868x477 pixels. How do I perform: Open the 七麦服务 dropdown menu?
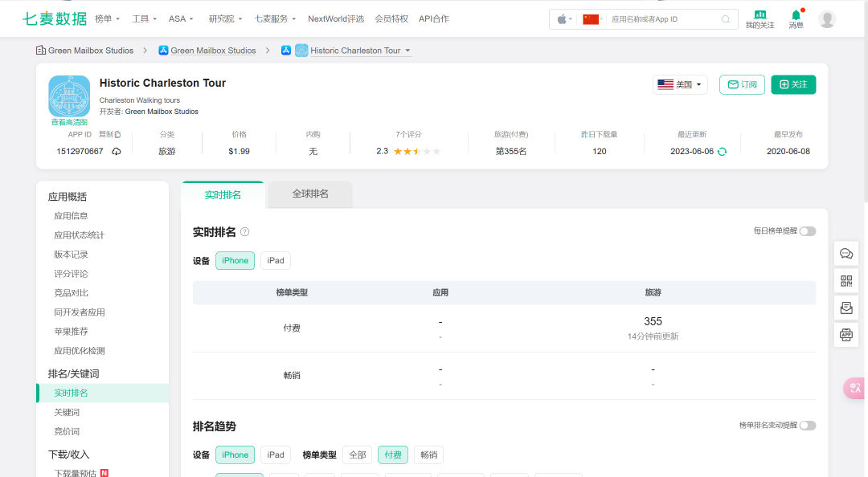[275, 18]
